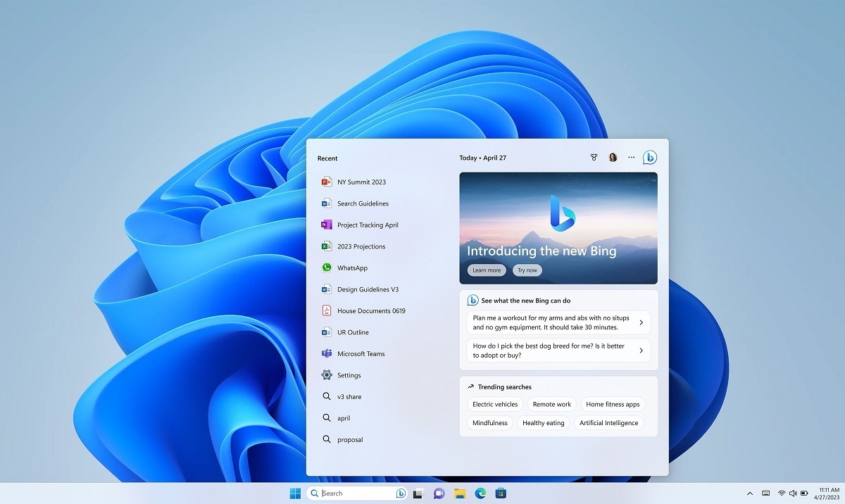845x504 pixels.
Task: Open the best dog breed prompt
Action: [558, 351]
